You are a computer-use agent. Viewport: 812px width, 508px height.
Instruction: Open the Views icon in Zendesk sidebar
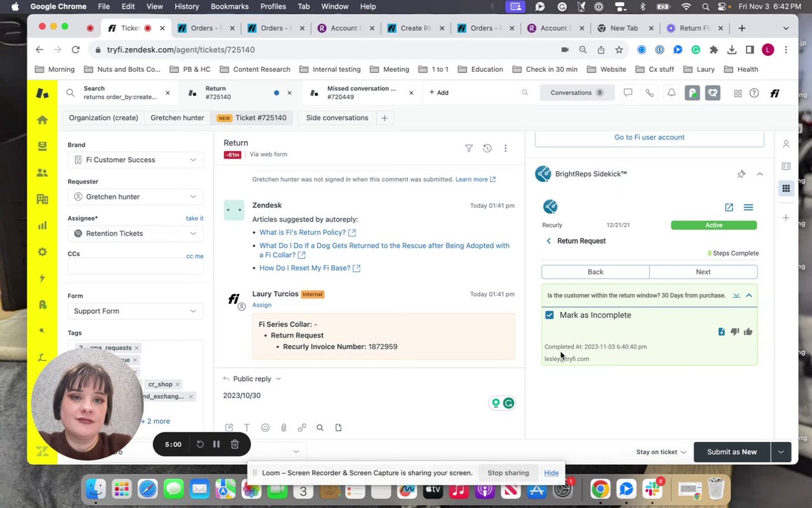[x=43, y=146]
